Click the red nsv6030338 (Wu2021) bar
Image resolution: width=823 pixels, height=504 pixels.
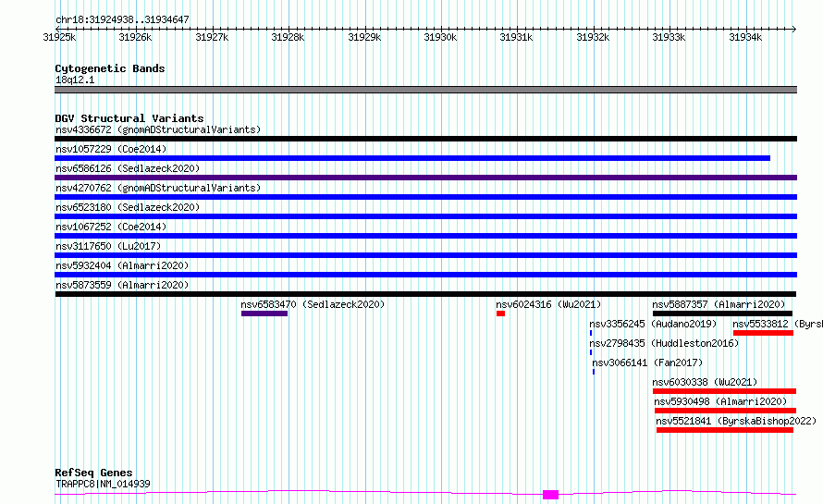click(x=724, y=391)
